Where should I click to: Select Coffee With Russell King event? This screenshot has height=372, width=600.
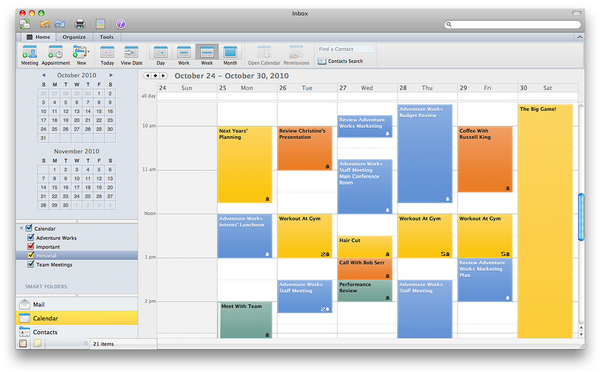485,159
